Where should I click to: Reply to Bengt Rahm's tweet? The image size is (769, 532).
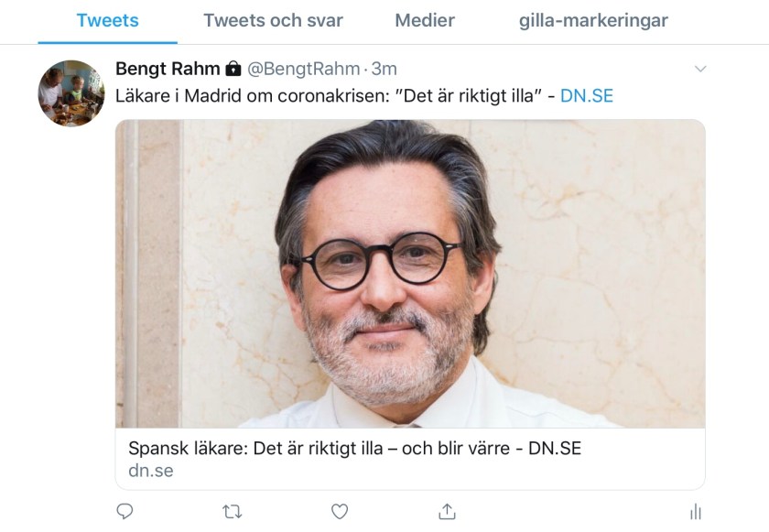click(125, 512)
